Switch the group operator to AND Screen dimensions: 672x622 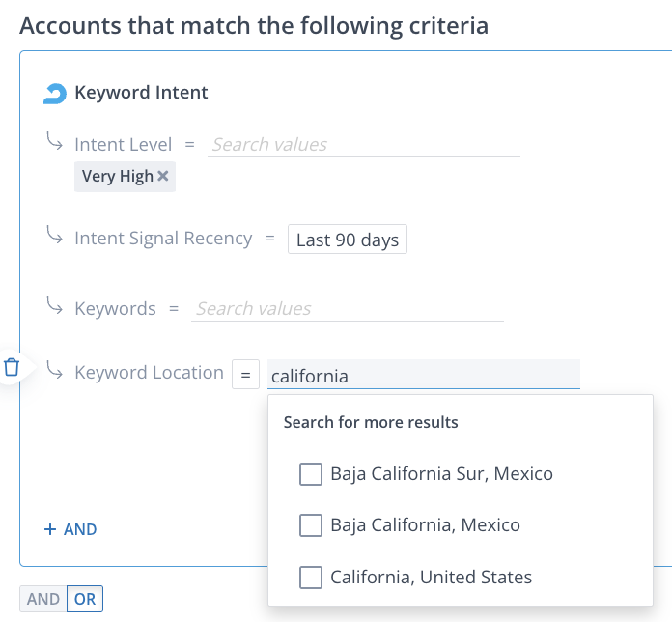pos(43,599)
